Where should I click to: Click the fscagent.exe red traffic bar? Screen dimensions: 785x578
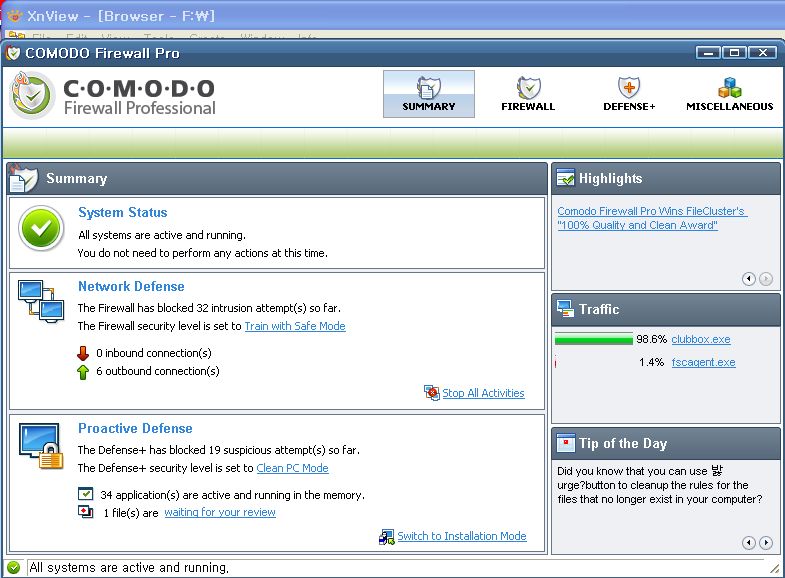(x=556, y=362)
